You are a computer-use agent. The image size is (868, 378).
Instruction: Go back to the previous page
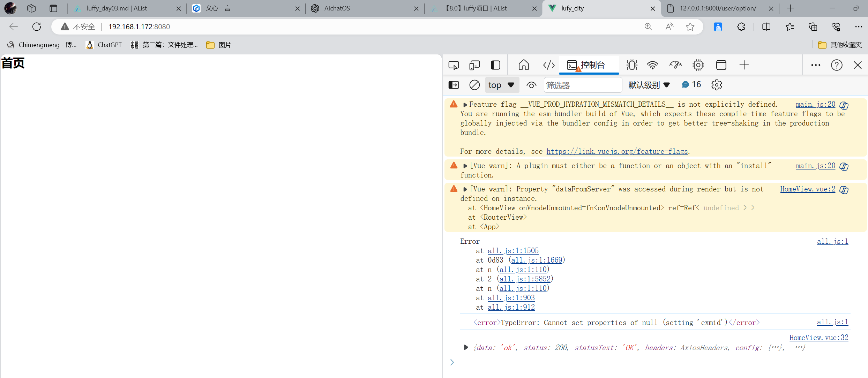point(13,27)
